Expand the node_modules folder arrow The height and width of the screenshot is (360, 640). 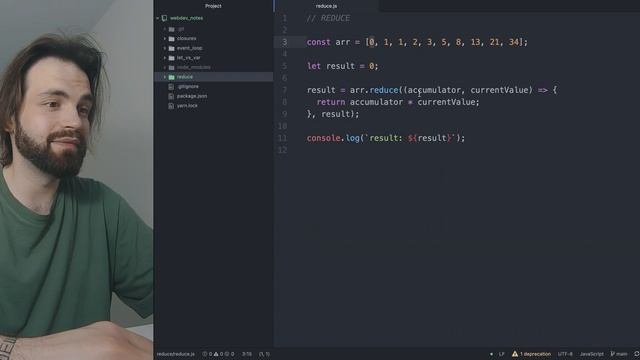(x=165, y=67)
